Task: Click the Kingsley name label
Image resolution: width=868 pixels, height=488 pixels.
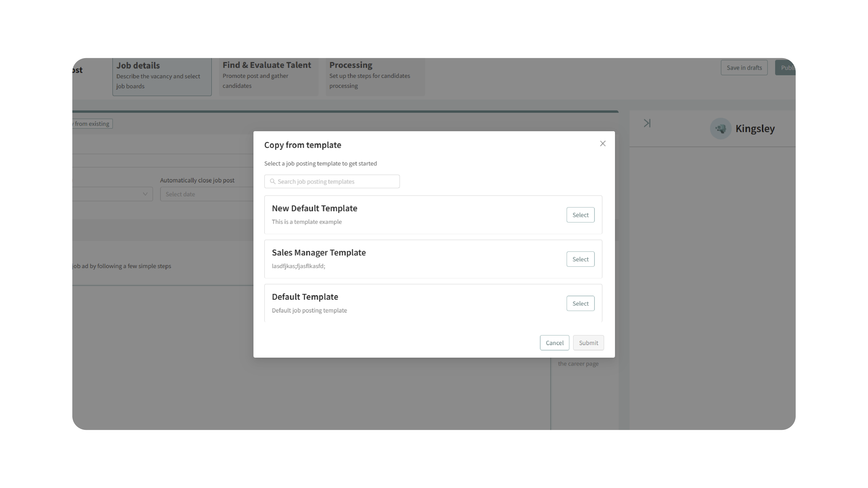Action: pyautogui.click(x=755, y=128)
